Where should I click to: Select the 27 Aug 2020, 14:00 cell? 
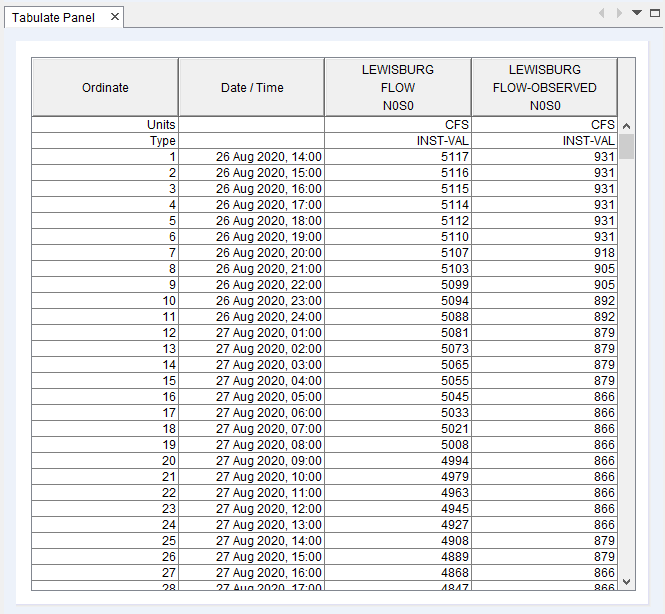coord(252,541)
